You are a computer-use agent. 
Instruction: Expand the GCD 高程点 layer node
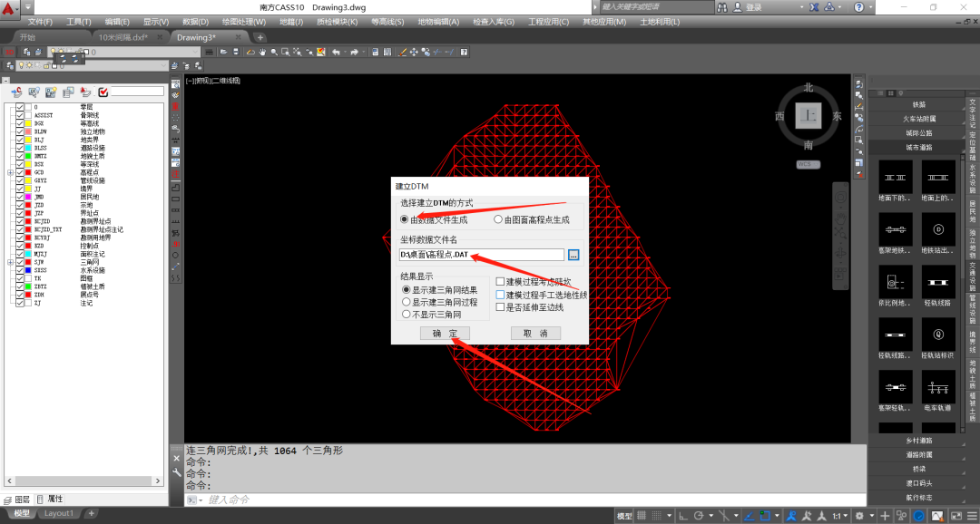tap(10, 171)
